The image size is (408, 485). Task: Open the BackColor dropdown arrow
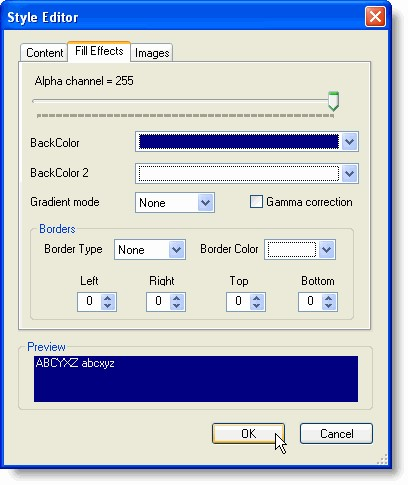pyautogui.click(x=349, y=142)
